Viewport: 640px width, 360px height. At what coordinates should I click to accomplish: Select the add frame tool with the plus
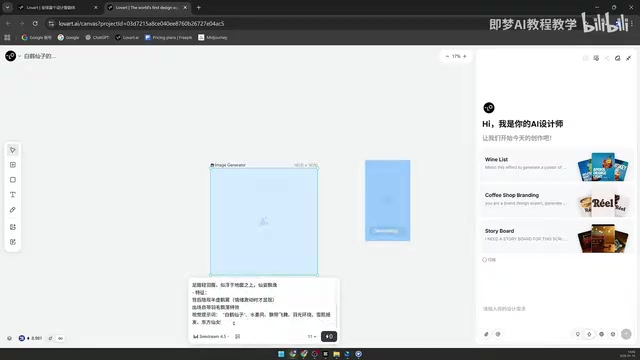click(x=13, y=165)
